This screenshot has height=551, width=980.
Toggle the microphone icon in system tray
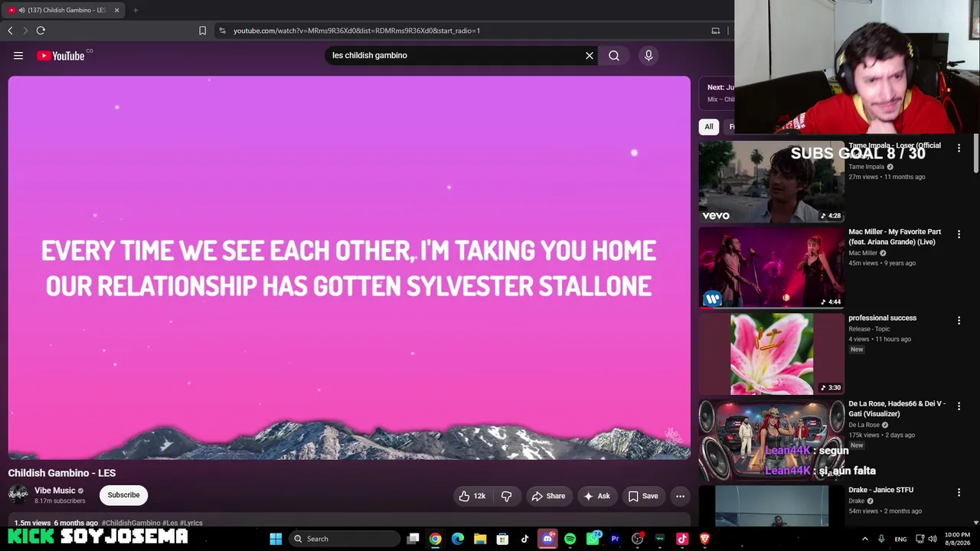(881, 539)
